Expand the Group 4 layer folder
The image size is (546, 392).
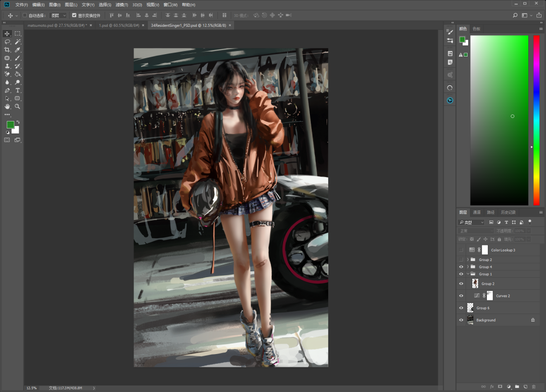(x=468, y=267)
